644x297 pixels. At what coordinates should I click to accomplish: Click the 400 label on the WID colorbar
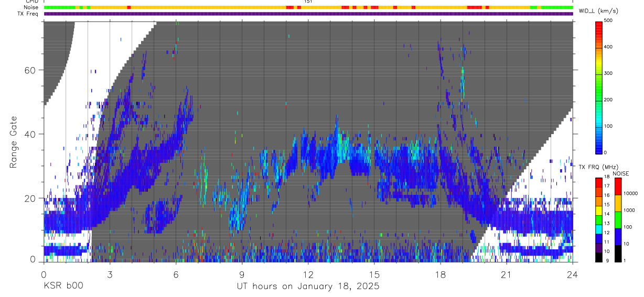tap(608, 47)
